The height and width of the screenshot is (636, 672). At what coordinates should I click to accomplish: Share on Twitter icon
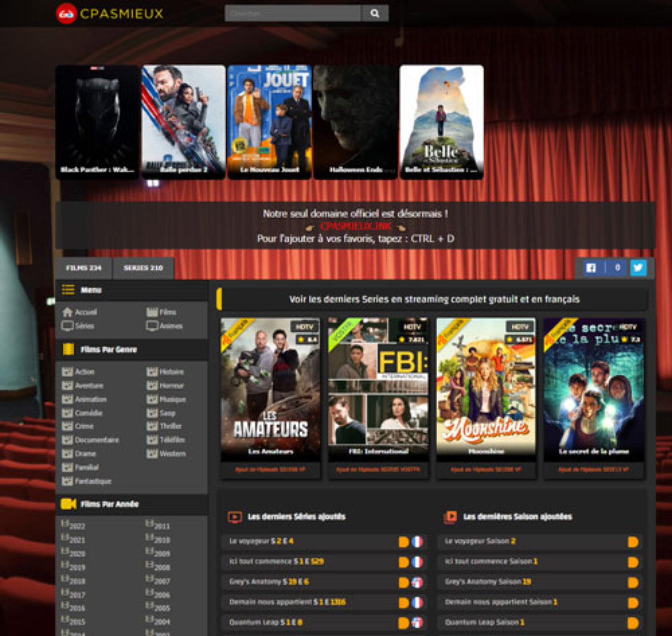[x=638, y=268]
